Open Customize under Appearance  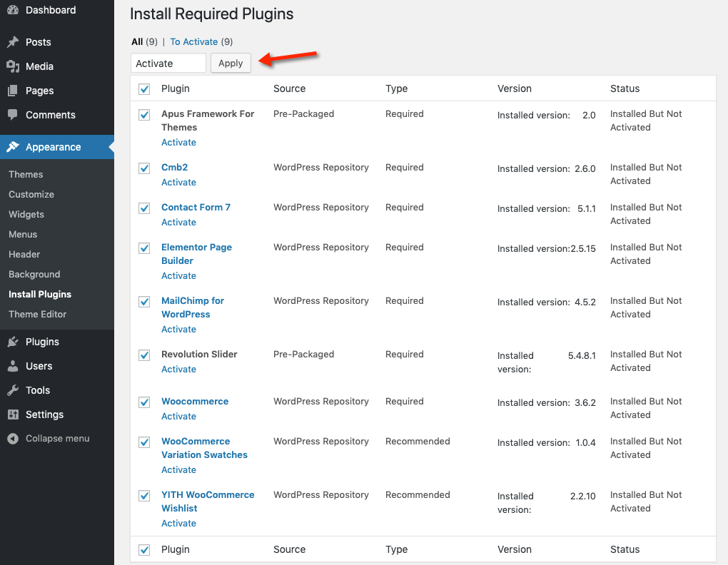(x=31, y=194)
